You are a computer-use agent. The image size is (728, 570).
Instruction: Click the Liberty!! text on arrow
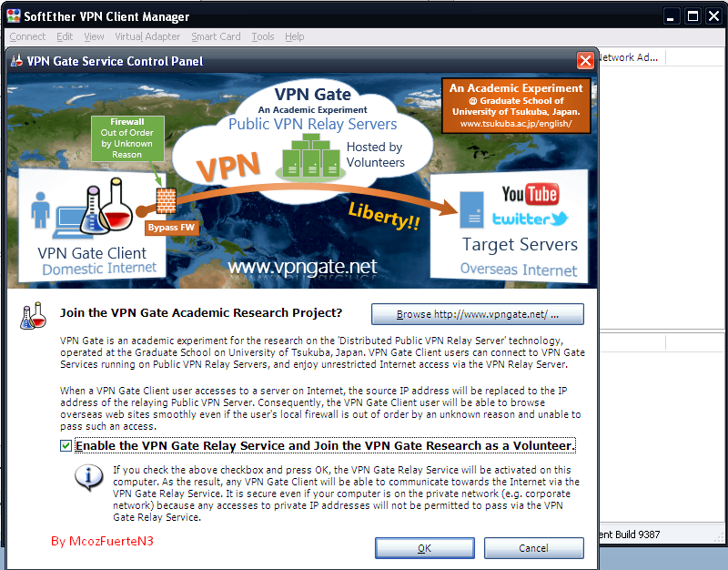pos(384,216)
